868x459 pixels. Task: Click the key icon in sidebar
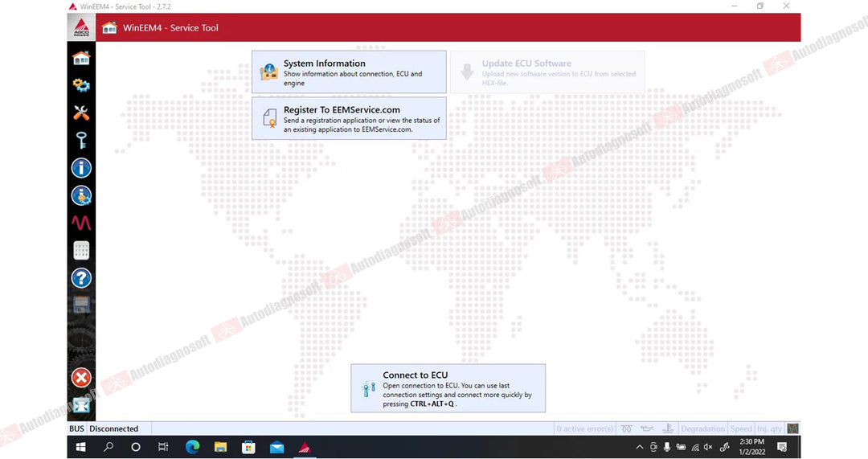point(81,140)
